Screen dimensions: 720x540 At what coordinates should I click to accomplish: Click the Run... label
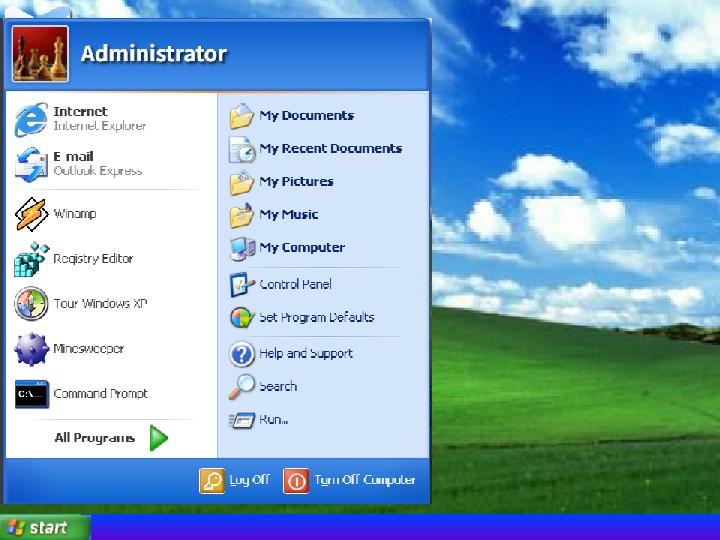pos(274,420)
